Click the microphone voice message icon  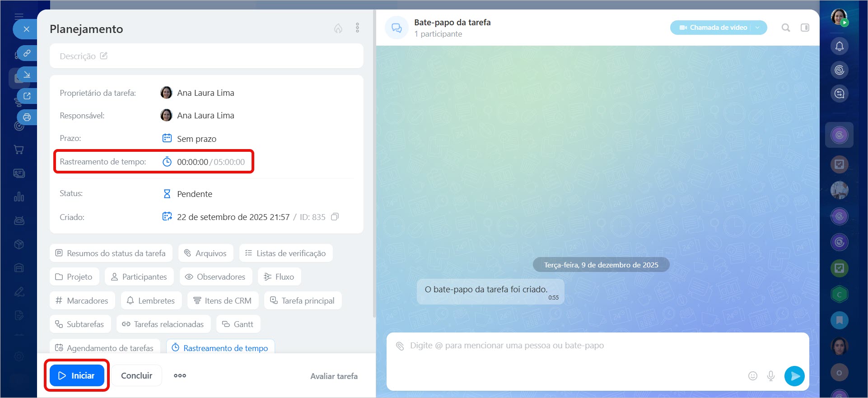(x=771, y=376)
